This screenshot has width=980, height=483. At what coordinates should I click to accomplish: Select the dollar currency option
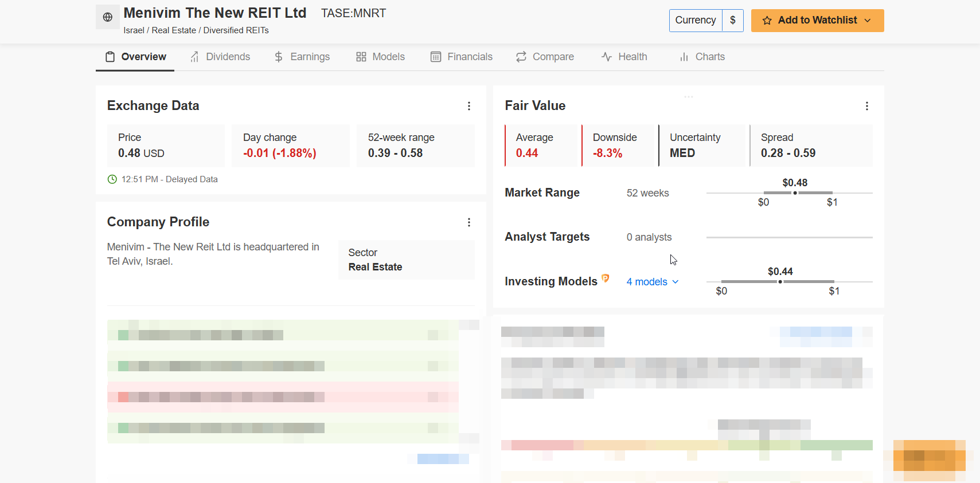[733, 20]
